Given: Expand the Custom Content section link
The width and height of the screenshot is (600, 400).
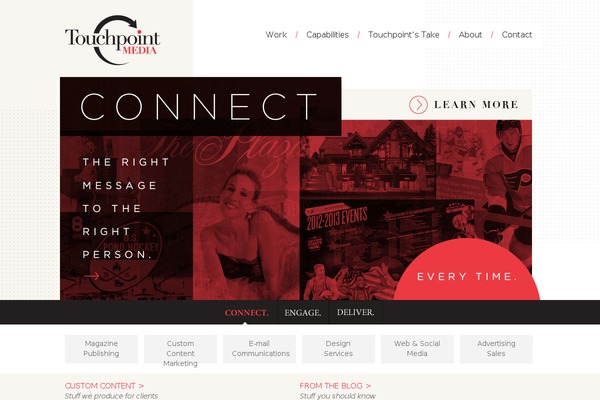Looking at the screenshot, I should pyautogui.click(x=104, y=386).
